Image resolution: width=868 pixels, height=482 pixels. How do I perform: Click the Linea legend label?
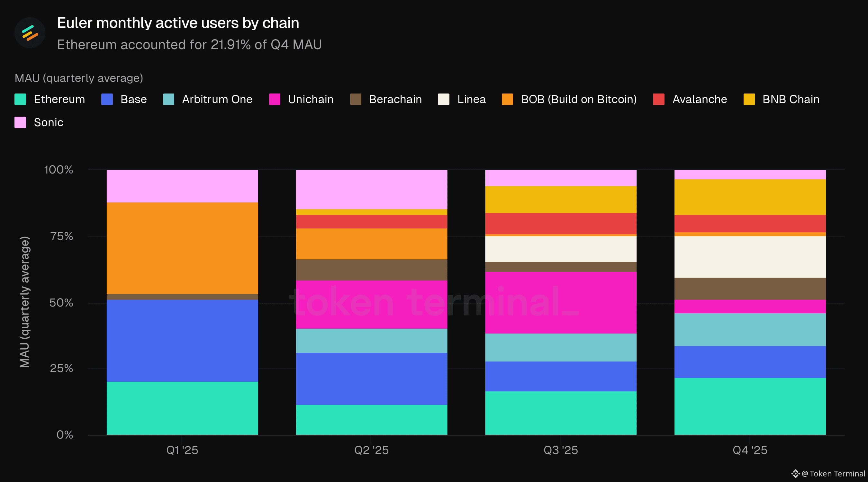[471, 99]
